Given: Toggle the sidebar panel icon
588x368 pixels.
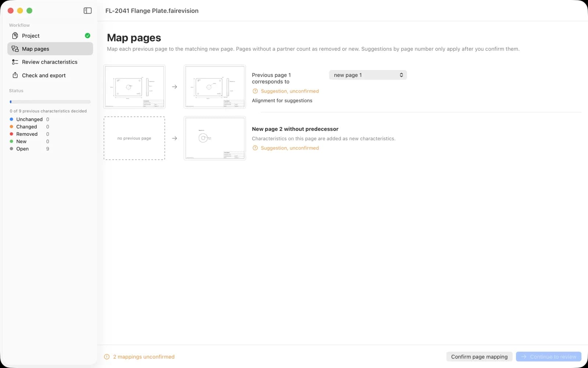Looking at the screenshot, I should [x=87, y=11].
